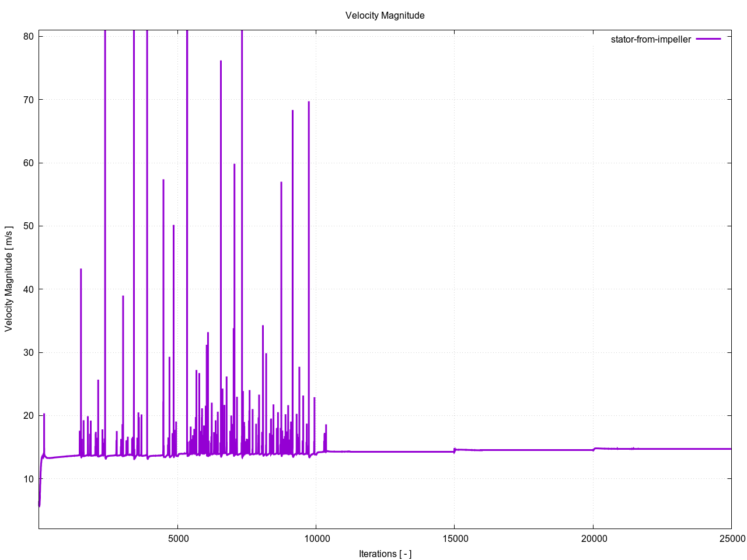Click the curve's small step at iteration 20000
747x560 pixels.
[x=594, y=449]
